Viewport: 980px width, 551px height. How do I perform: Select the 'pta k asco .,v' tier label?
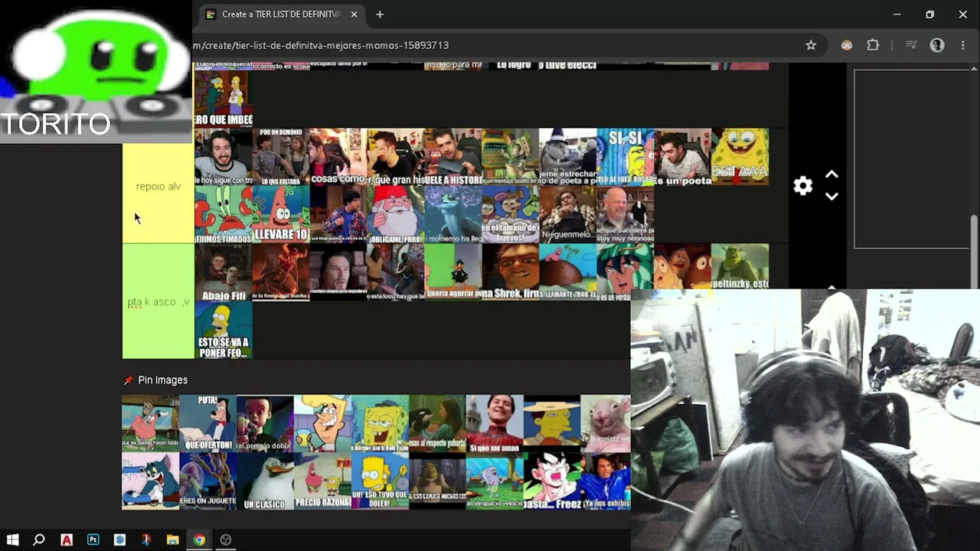click(158, 302)
